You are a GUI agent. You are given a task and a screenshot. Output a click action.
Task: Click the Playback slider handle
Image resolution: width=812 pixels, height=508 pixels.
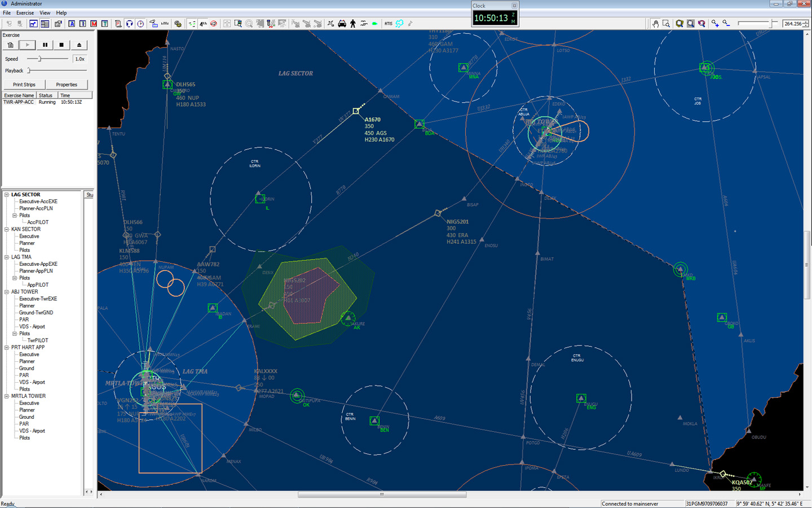pyautogui.click(x=29, y=71)
